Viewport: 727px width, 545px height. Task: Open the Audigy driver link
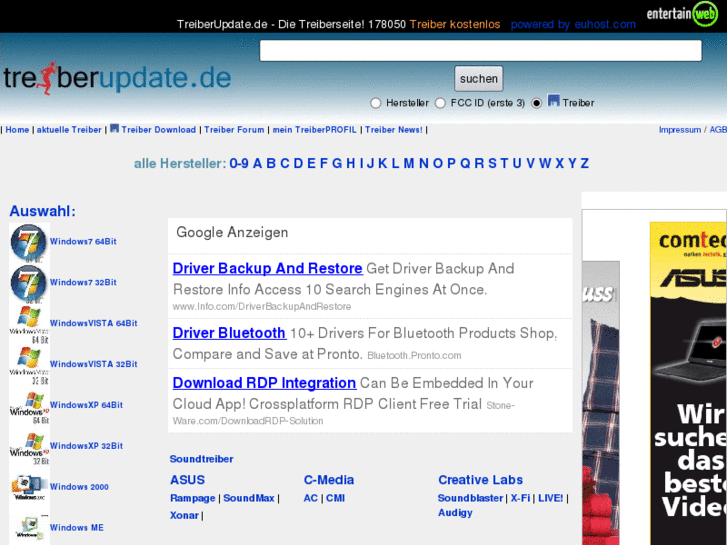coord(455,513)
